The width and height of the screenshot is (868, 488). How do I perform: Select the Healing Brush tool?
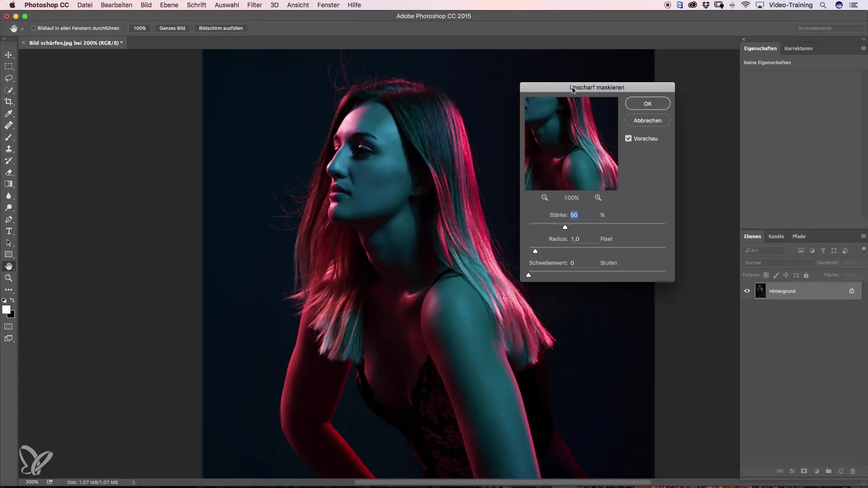click(x=9, y=125)
